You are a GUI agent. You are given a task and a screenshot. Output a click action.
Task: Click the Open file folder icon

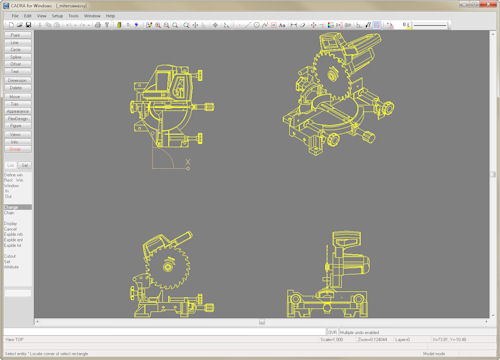20,25
